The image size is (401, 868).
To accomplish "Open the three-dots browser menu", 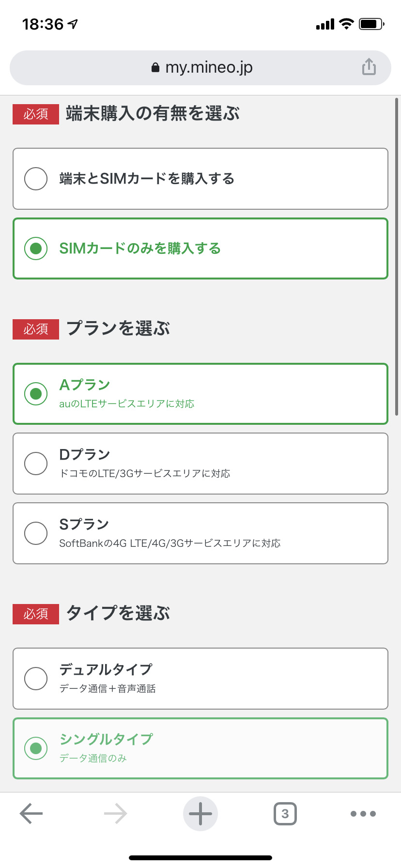I will 363,814.
